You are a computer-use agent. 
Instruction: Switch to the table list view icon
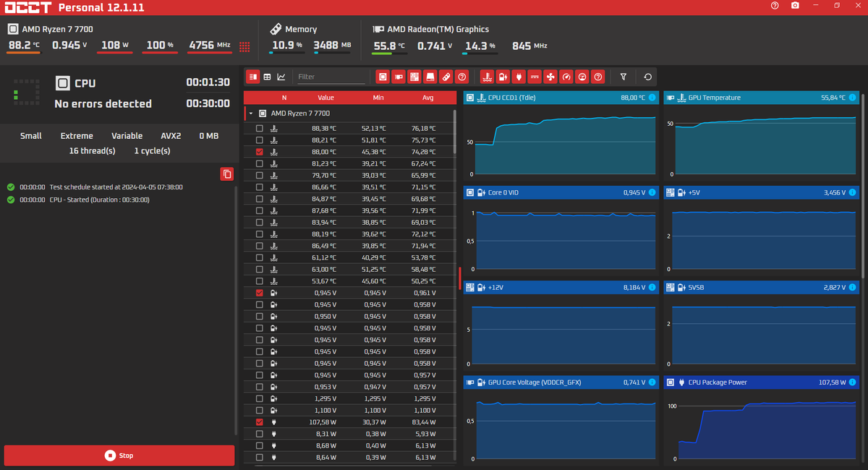(253, 77)
